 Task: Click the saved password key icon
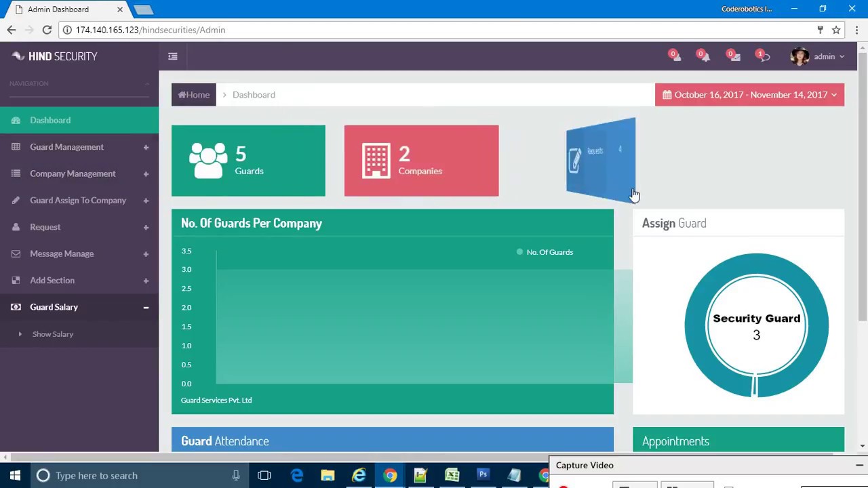820,30
